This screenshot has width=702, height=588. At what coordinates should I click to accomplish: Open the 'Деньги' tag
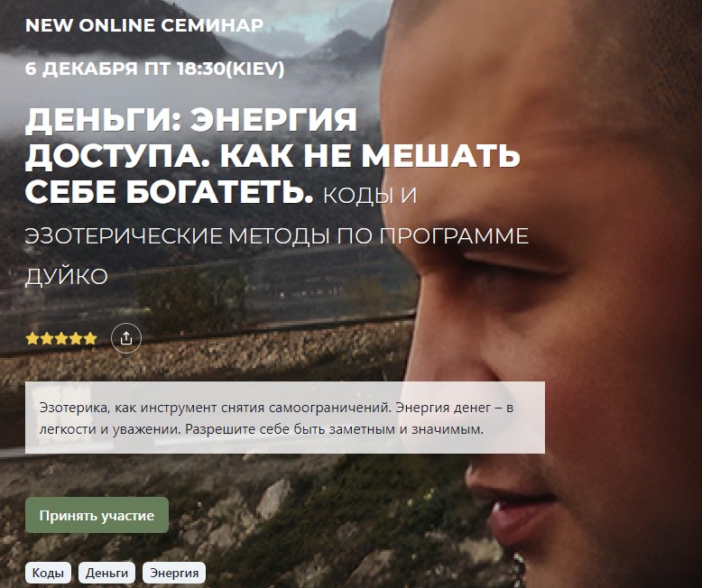pos(106,573)
